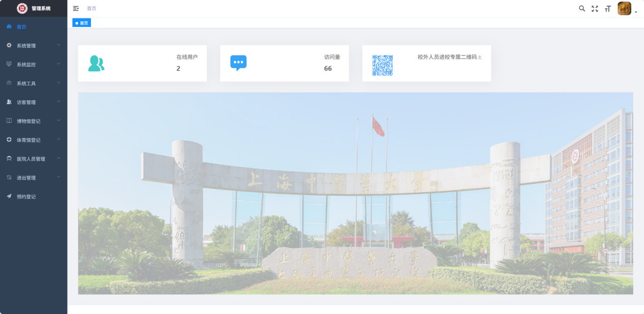Viewport: 644px width, 314px height.
Task: Click the 博物馆登记 book icon
Action: (x=9, y=121)
